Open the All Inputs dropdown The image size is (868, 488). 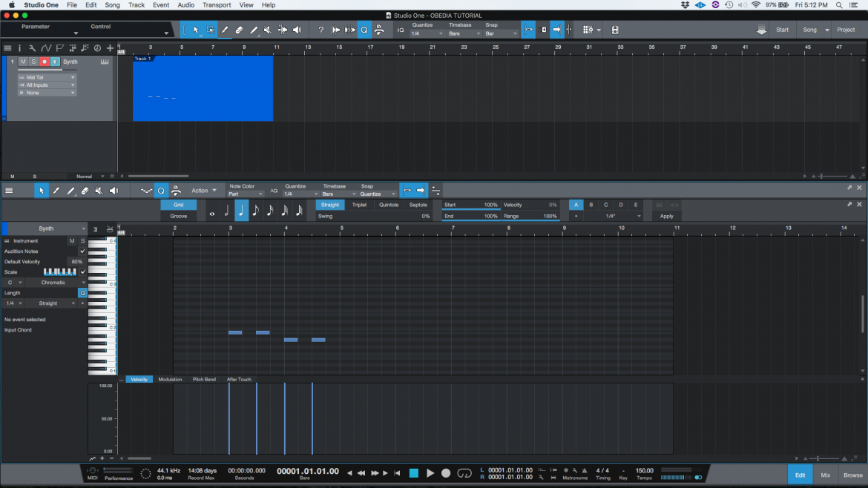47,85
